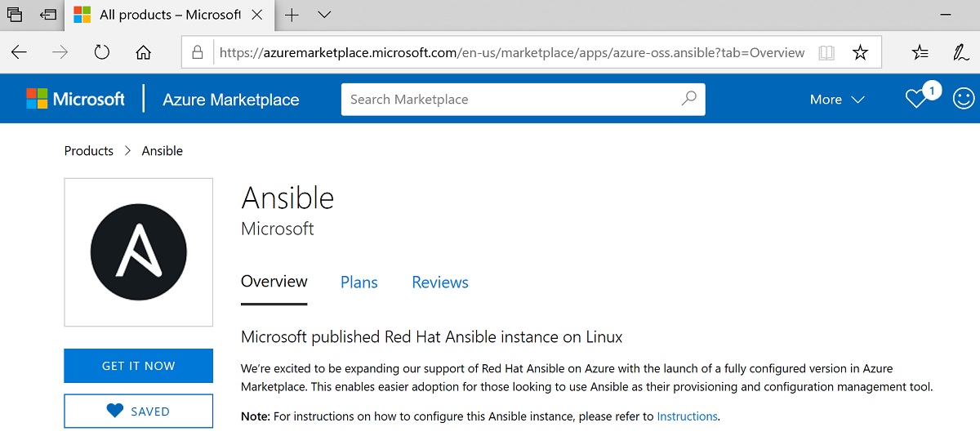Click the browser forward arrow

tap(60, 53)
